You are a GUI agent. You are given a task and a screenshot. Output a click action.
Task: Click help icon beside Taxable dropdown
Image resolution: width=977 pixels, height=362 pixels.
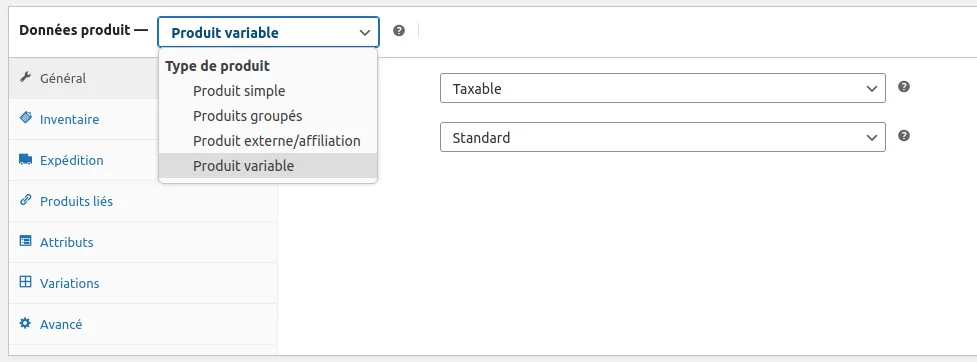tap(904, 87)
